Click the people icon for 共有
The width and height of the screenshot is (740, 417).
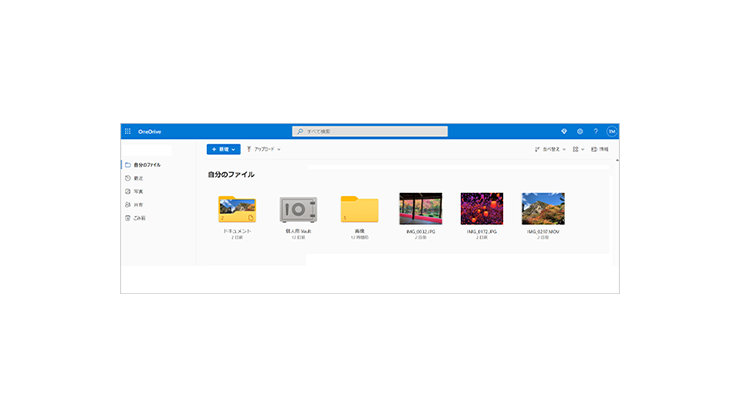(127, 205)
